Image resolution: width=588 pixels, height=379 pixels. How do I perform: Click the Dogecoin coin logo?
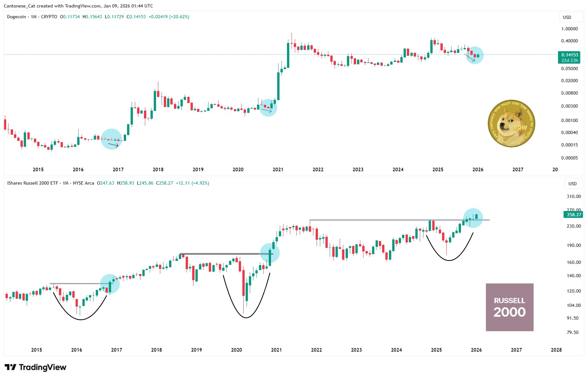pyautogui.click(x=511, y=123)
